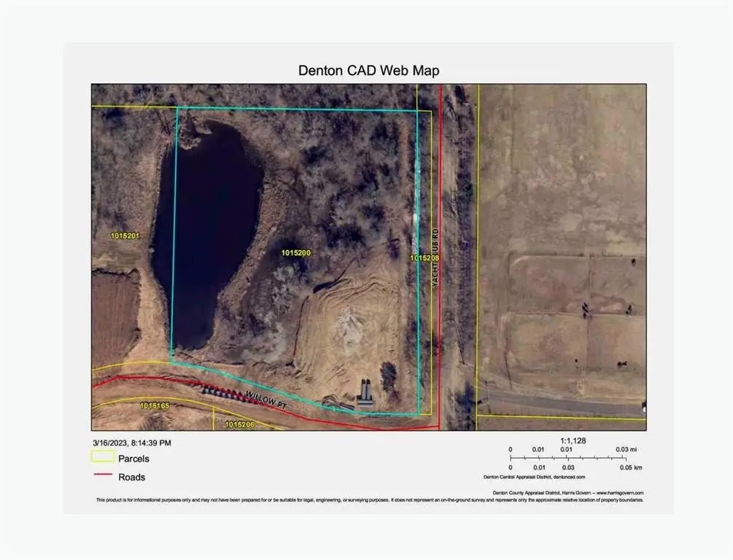Click the parcel number 1015208
The height and width of the screenshot is (560, 733).
click(x=424, y=258)
